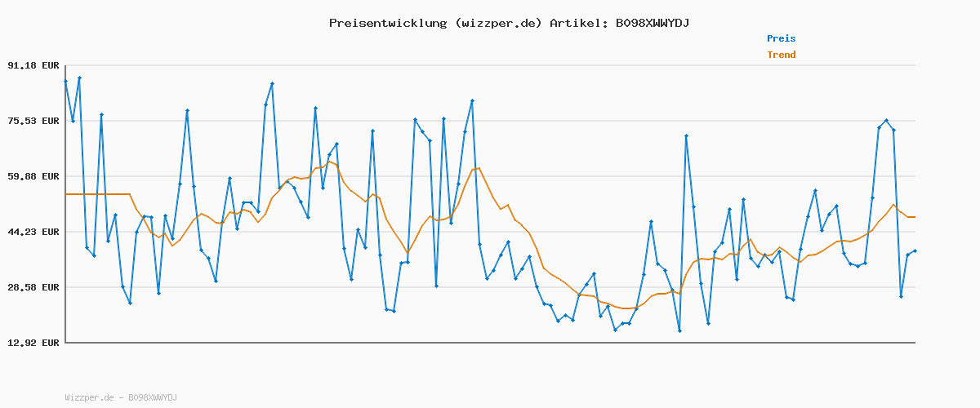The image size is (980, 408).
Task: Click the chart title "Preisentwicklung (wizzper.de)"
Action: (435, 23)
